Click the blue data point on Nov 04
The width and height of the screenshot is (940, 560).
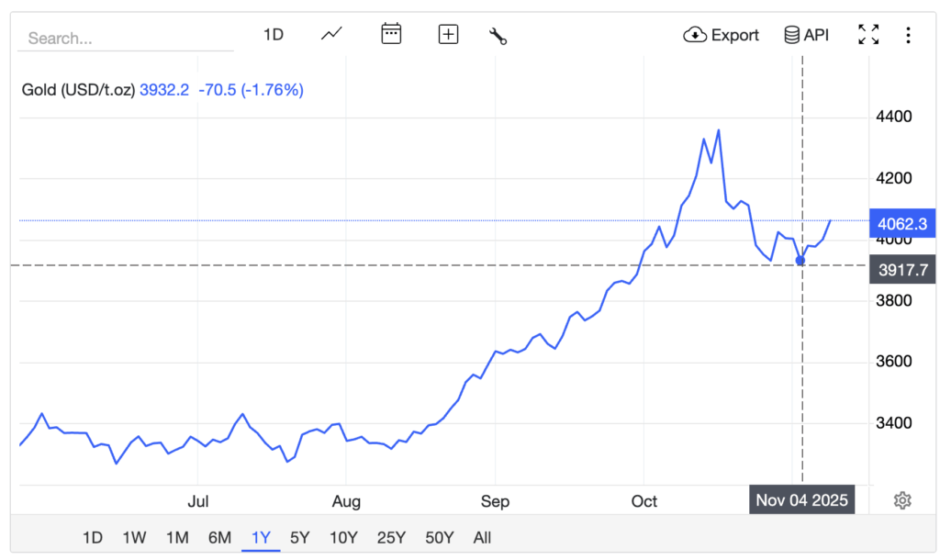[800, 261]
